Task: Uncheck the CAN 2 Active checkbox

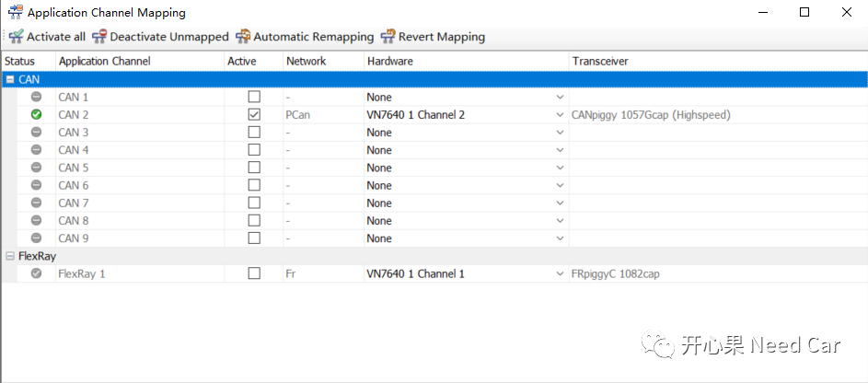Action: pos(254,114)
